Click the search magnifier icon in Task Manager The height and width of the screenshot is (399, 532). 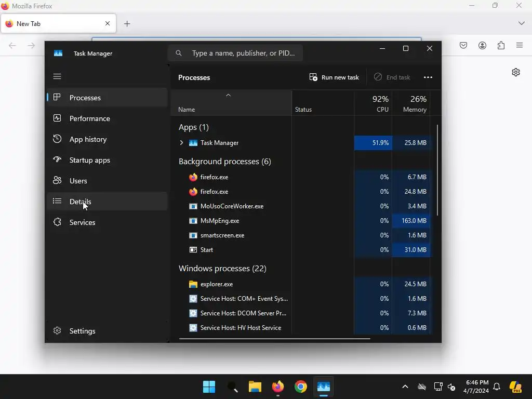click(179, 53)
